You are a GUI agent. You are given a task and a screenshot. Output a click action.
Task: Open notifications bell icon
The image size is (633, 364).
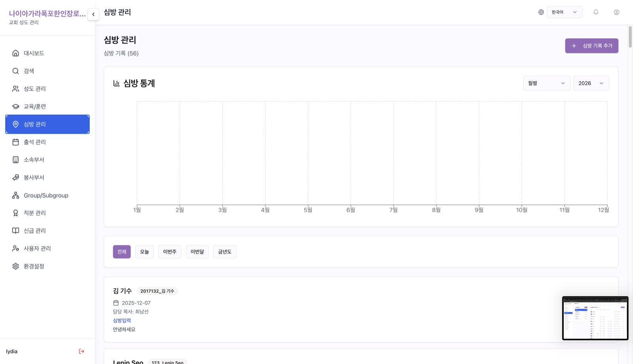(x=596, y=12)
